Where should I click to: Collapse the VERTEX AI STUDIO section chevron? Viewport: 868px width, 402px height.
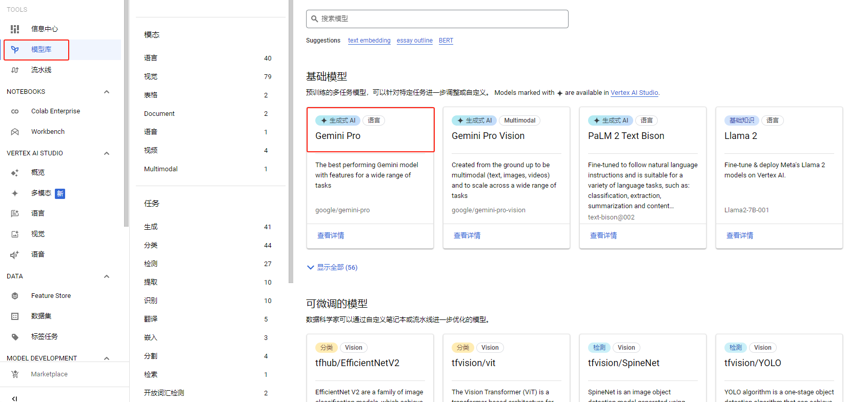click(107, 153)
